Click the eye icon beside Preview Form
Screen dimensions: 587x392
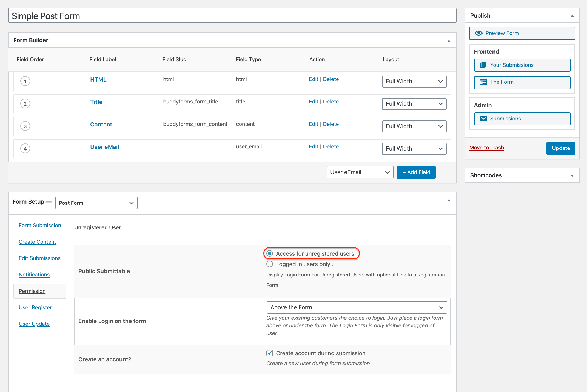(478, 33)
